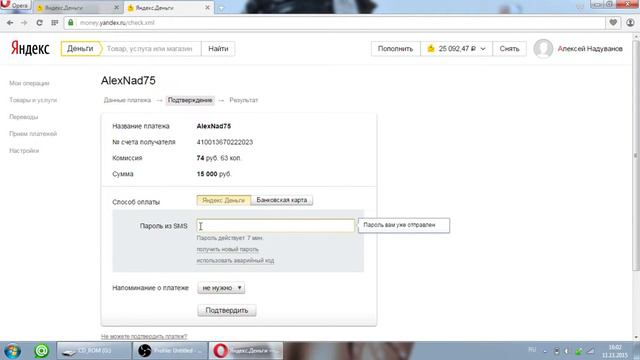Click the RU language indicator
The width and height of the screenshot is (640, 360).
click(532, 350)
